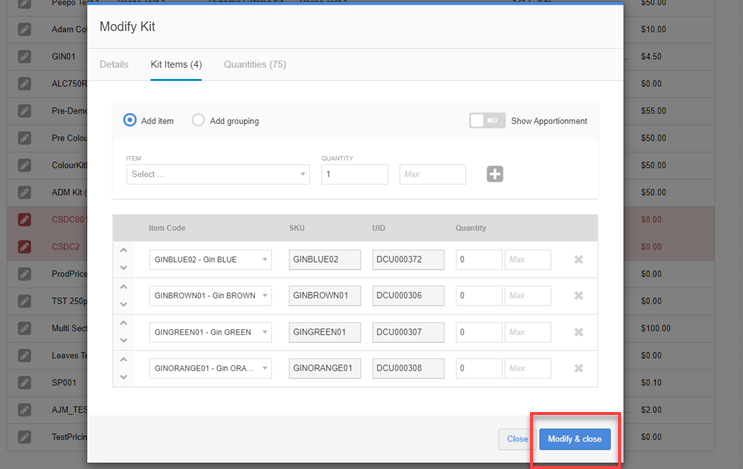Click the Close button

(517, 439)
